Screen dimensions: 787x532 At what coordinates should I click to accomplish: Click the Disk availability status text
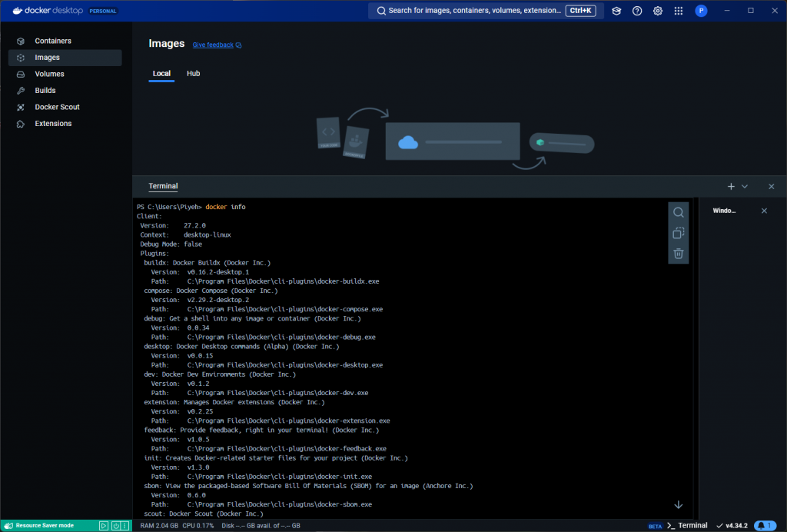[261, 526]
